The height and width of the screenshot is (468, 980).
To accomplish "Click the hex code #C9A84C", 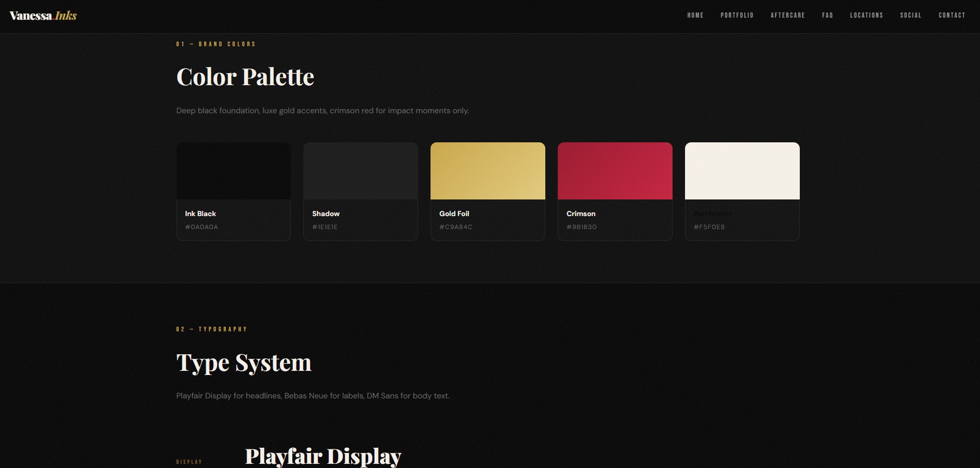I will coord(455,227).
